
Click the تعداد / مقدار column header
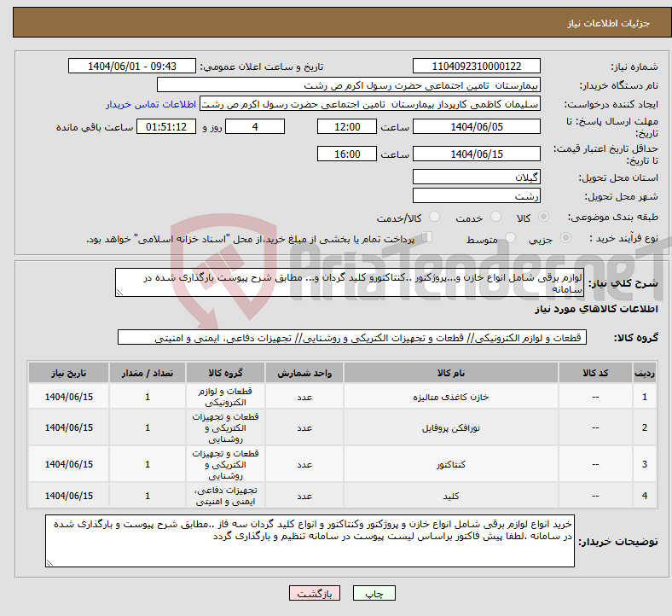pos(147,373)
